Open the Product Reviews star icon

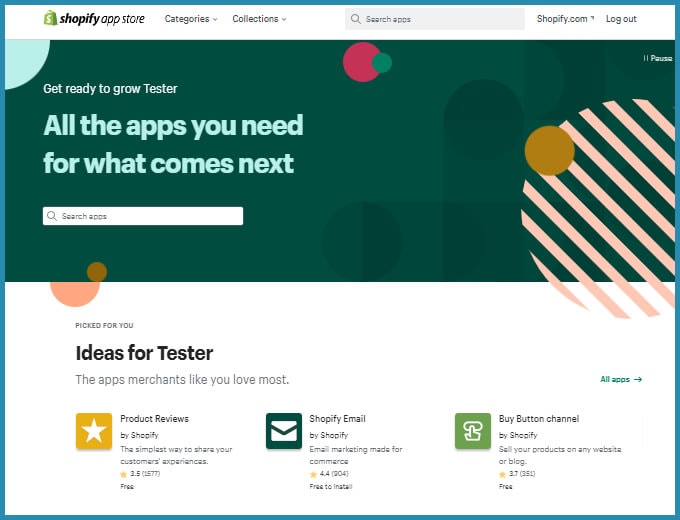coord(94,431)
